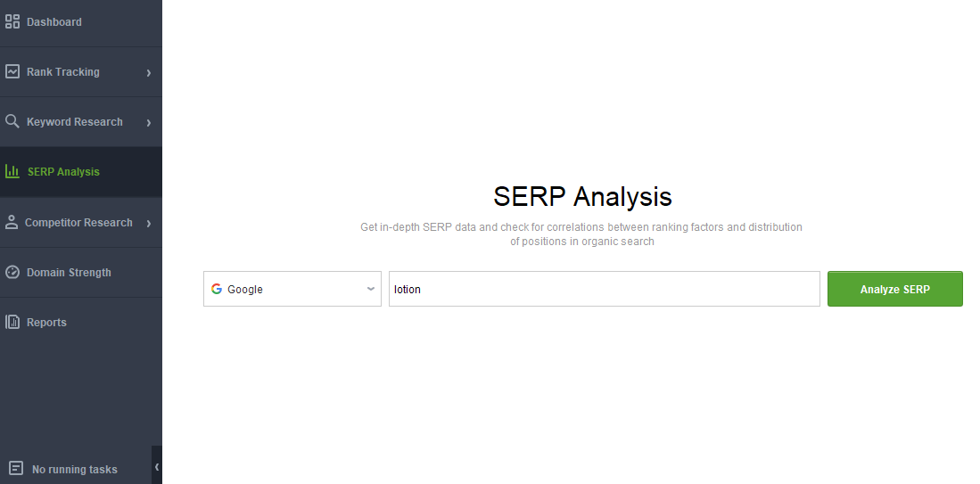Click the No running tasks label

click(x=74, y=469)
